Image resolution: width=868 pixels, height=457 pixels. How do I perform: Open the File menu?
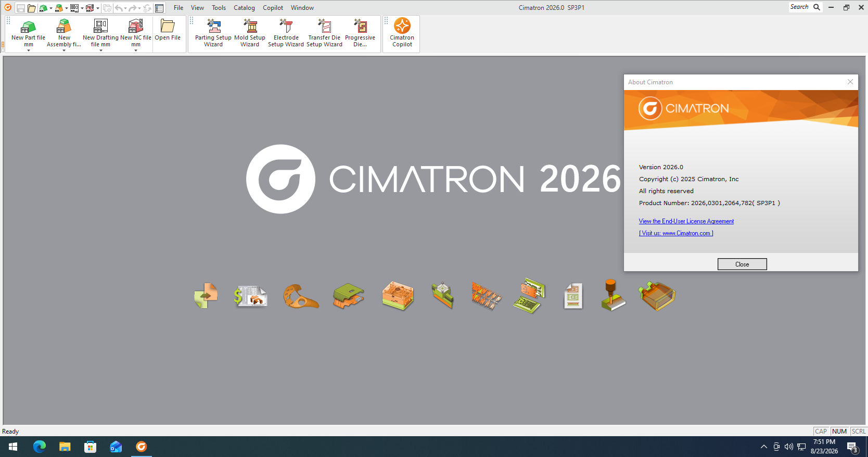(178, 8)
